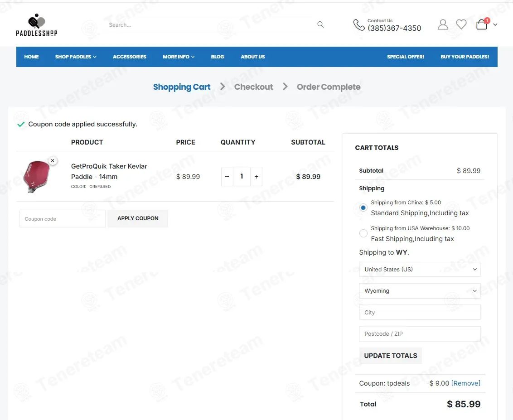This screenshot has height=420, width=513.
Task: Click the phone contact icon
Action: click(x=358, y=25)
